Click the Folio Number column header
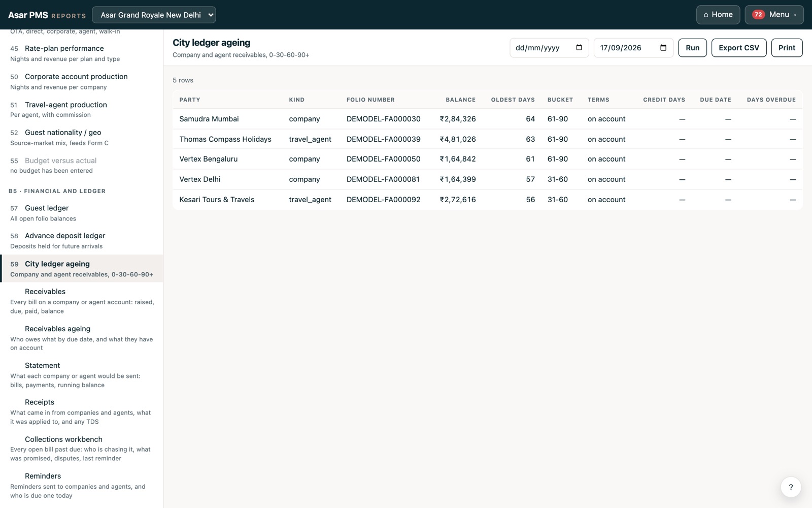812x508 pixels. tap(370, 100)
